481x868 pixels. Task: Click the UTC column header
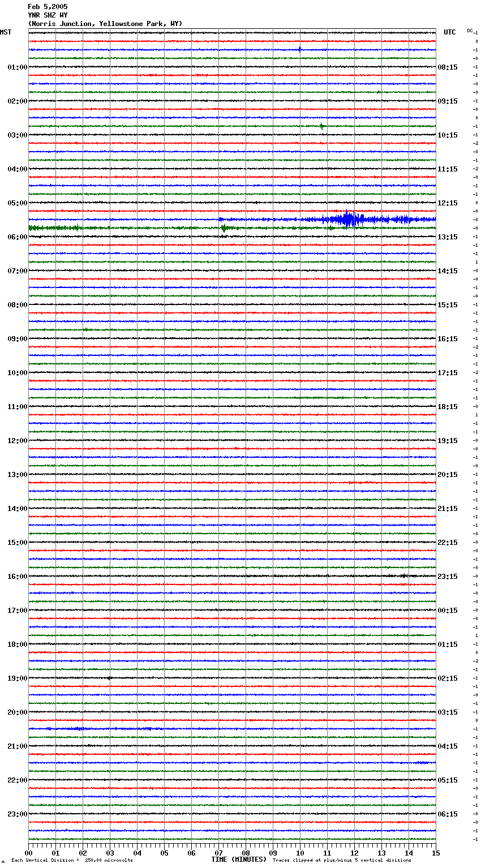[450, 32]
